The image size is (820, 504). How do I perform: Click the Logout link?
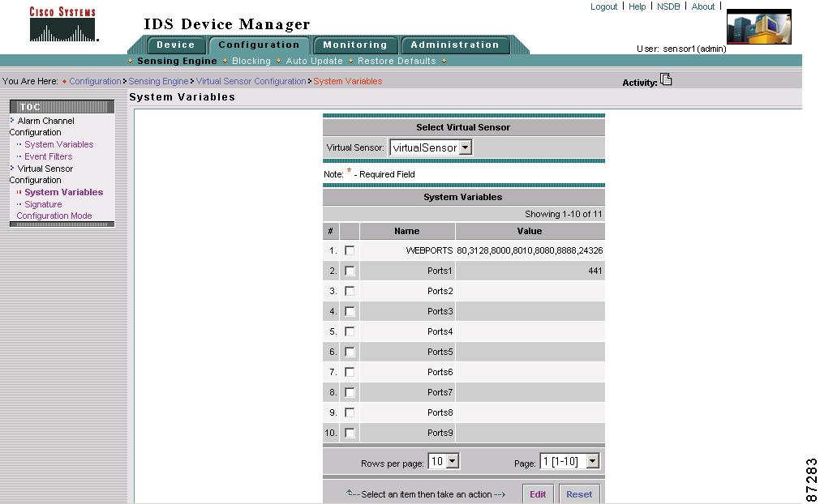click(x=604, y=6)
